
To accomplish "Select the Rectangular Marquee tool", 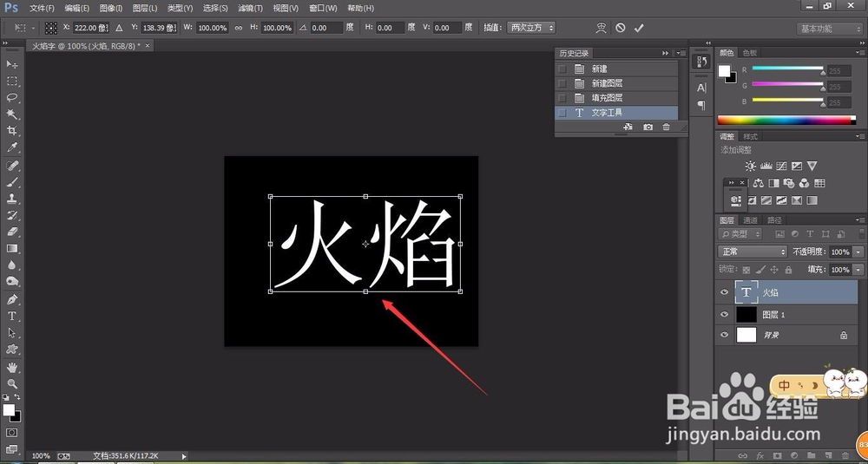I will (x=11, y=82).
